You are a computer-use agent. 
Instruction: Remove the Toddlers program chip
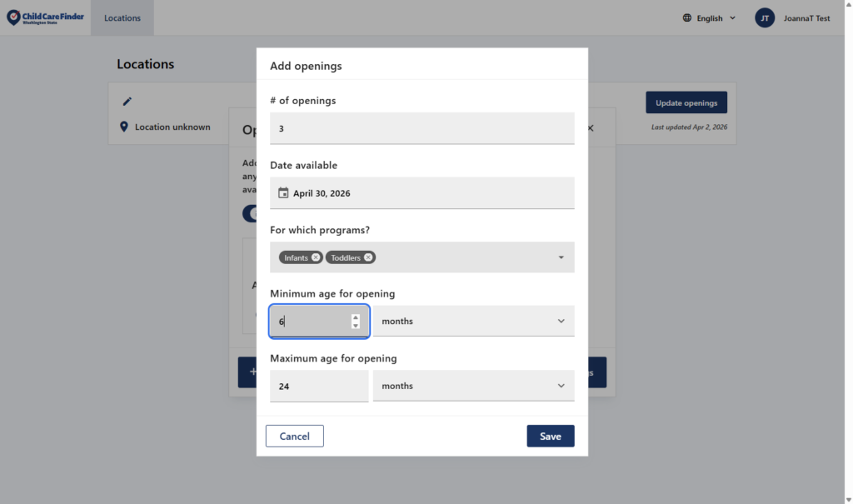tap(369, 257)
